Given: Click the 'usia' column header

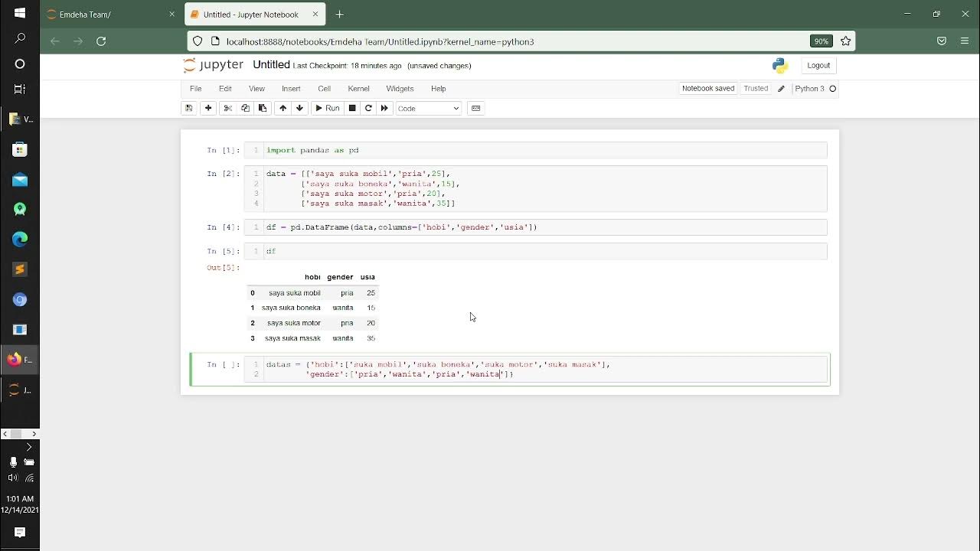Looking at the screenshot, I should coord(367,277).
